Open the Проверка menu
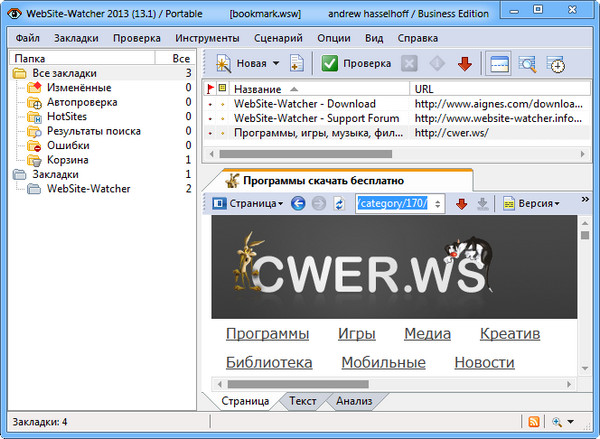Viewport: 600px width, 439px height. pos(137,38)
